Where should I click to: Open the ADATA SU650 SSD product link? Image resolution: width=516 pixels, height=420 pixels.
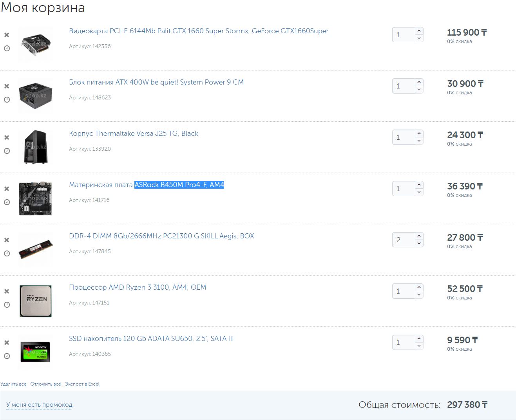[x=151, y=339]
